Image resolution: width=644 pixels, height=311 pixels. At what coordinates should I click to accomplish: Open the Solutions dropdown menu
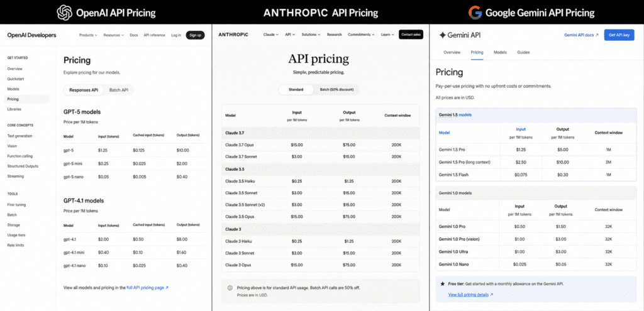click(x=311, y=35)
